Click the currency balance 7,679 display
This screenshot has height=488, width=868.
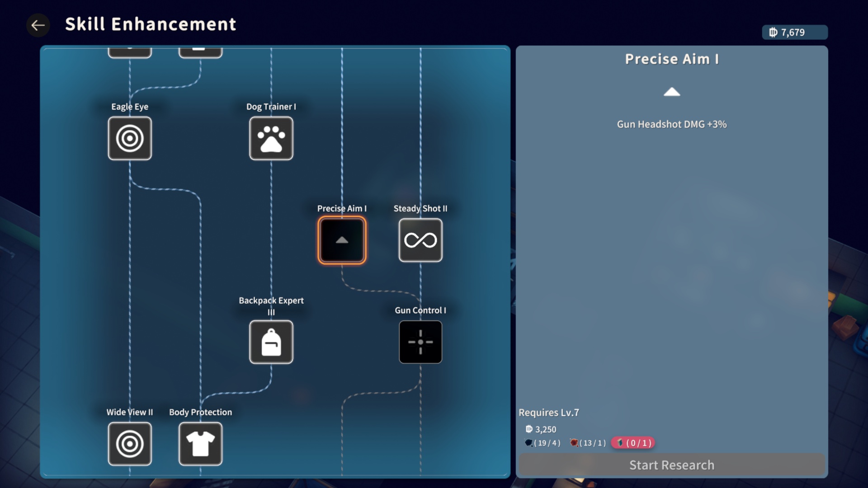click(794, 33)
